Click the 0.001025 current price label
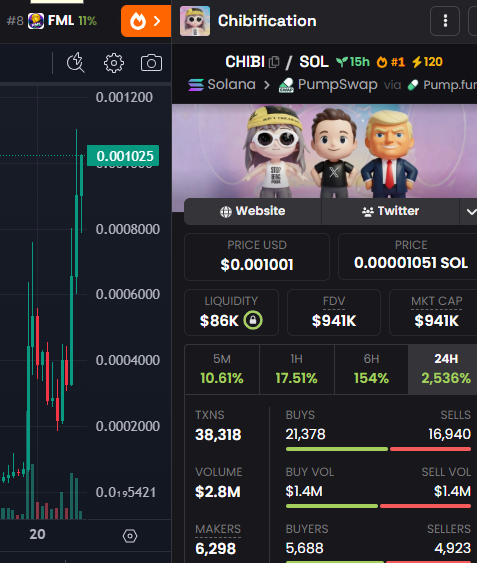477x563 pixels. (x=123, y=156)
